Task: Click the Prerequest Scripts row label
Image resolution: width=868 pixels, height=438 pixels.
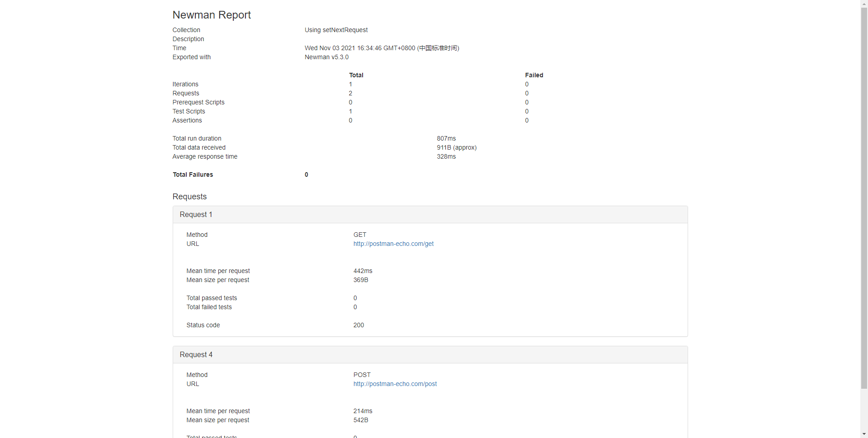Action: tap(198, 102)
